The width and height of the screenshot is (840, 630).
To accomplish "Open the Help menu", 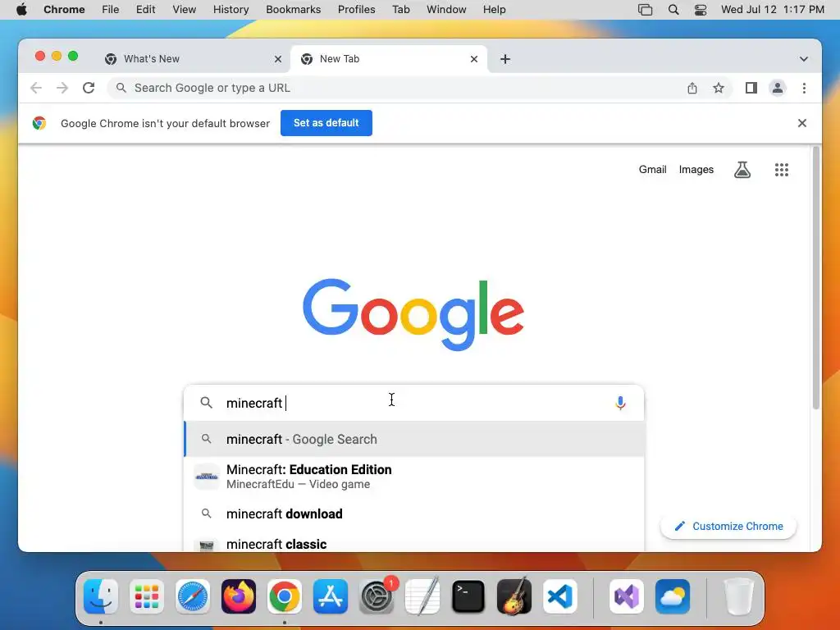I will pyautogui.click(x=494, y=10).
